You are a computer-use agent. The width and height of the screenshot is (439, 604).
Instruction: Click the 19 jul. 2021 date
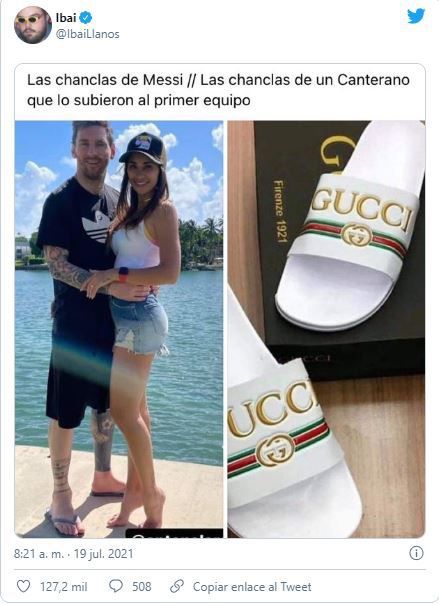click(x=104, y=554)
